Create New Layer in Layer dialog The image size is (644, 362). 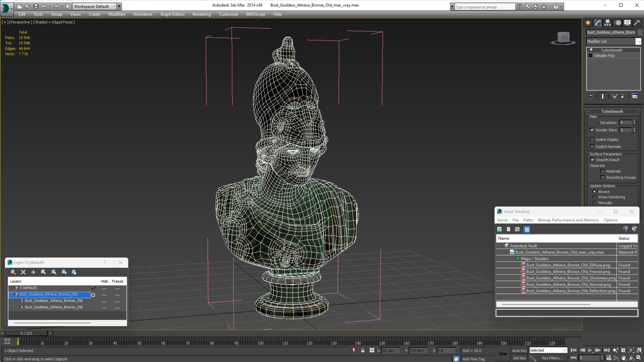pos(13,272)
